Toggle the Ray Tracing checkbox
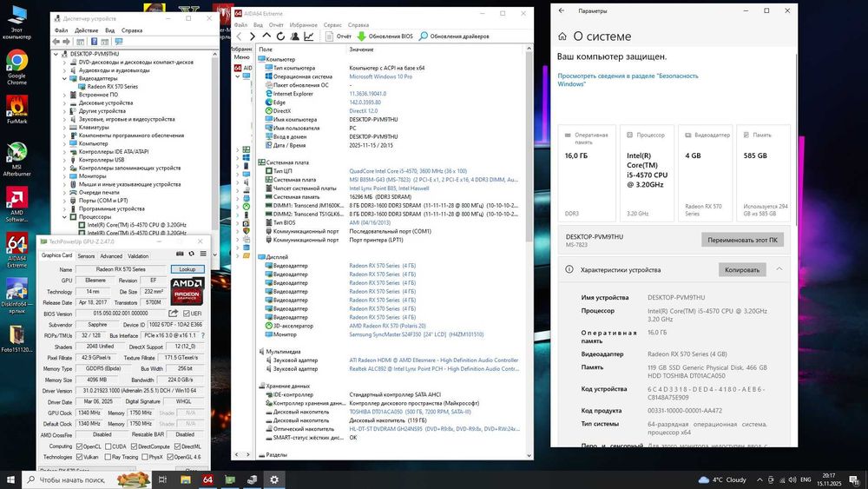The image size is (868, 489). coord(108,457)
